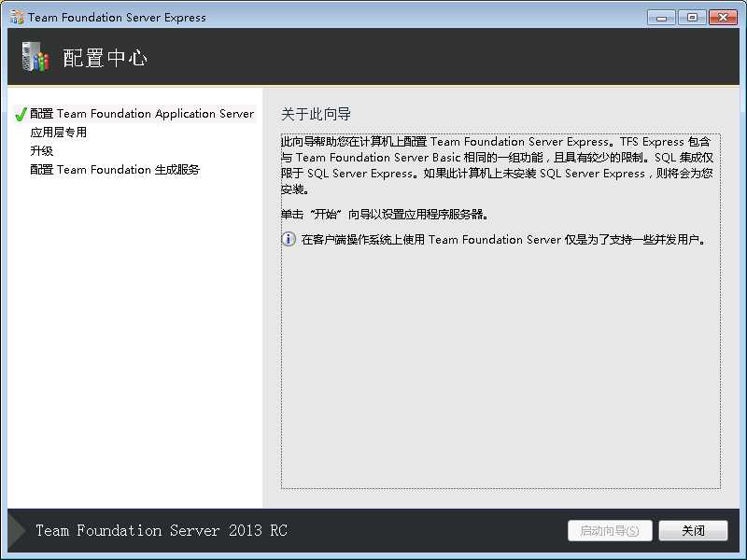Click the 在客户端操作系统上使用 note text
The image size is (747, 560).
pos(503,240)
